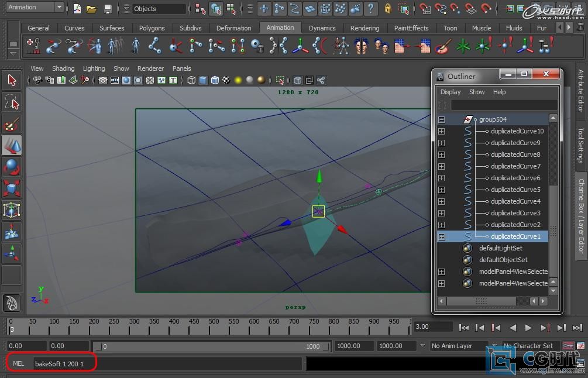
Task: Toggle the resolution gate icon in panel toolbar
Action: click(x=126, y=80)
